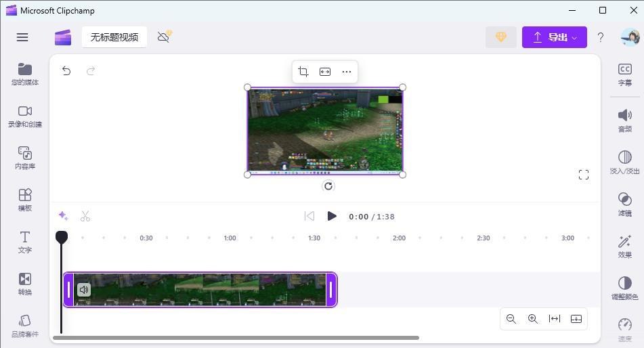Open the user profile avatar

630,37
